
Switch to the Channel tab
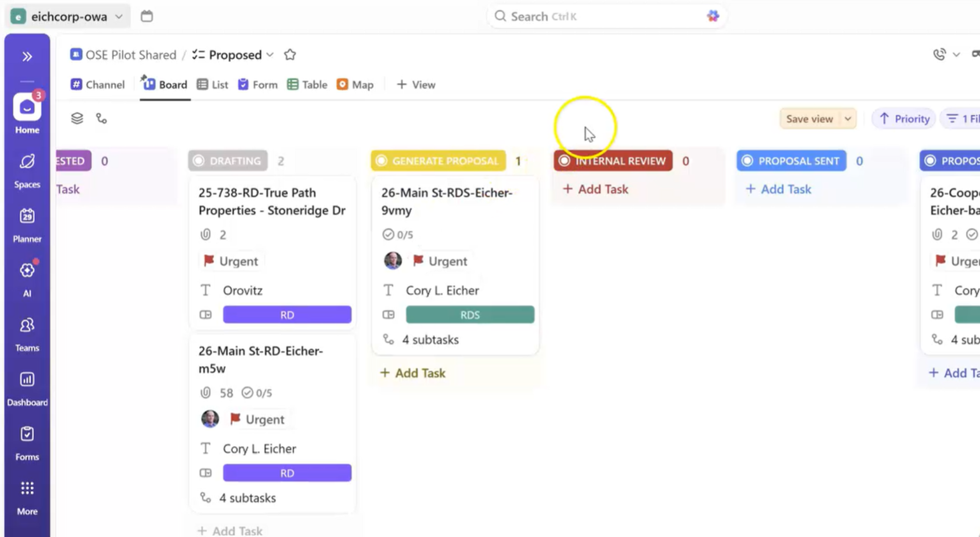[x=98, y=85]
